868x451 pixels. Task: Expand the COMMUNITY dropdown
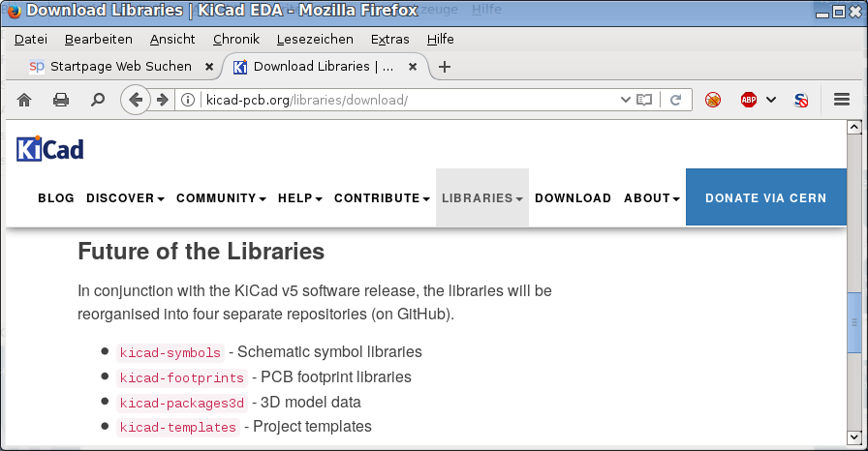click(x=222, y=197)
